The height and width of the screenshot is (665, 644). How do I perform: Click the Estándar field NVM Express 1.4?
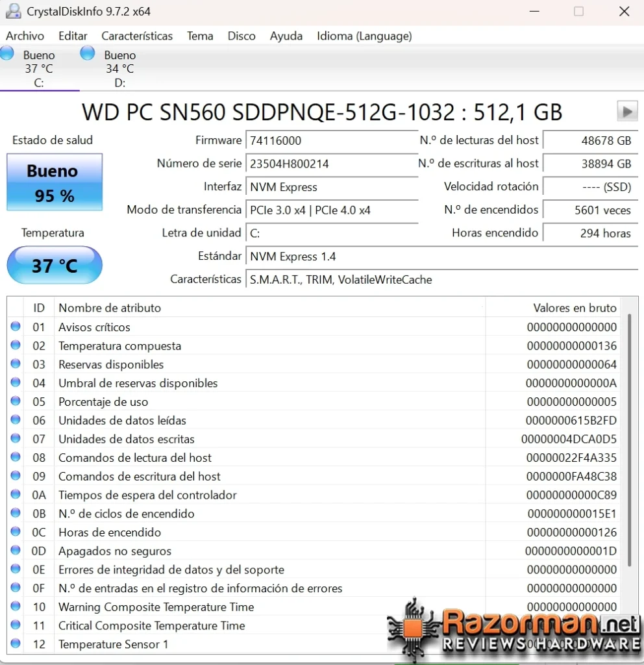[x=441, y=257]
